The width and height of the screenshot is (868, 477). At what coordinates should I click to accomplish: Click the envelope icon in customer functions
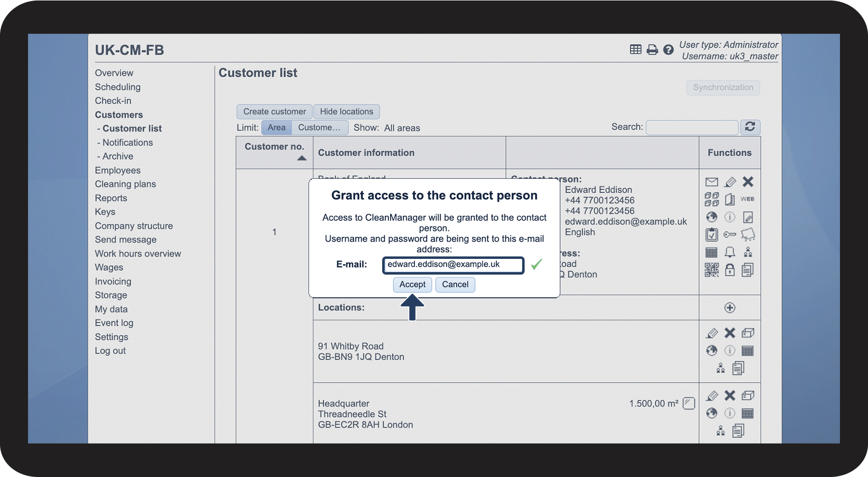(x=711, y=182)
